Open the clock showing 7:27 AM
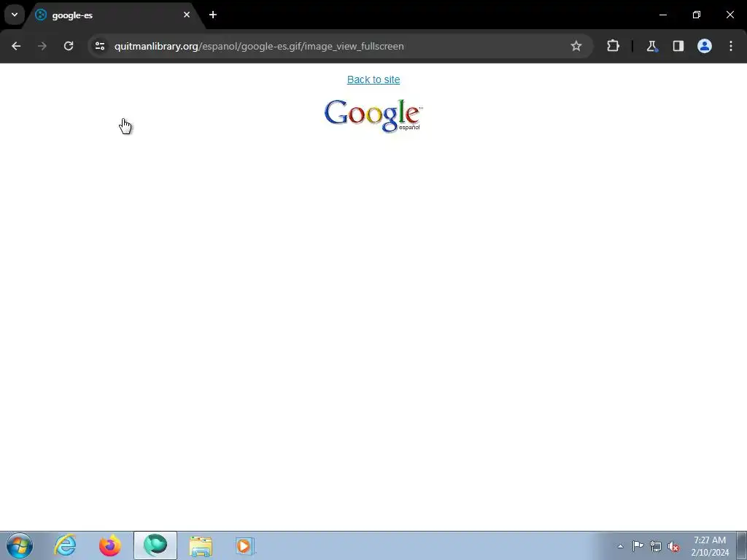This screenshot has height=560, width=747. pyautogui.click(x=710, y=546)
